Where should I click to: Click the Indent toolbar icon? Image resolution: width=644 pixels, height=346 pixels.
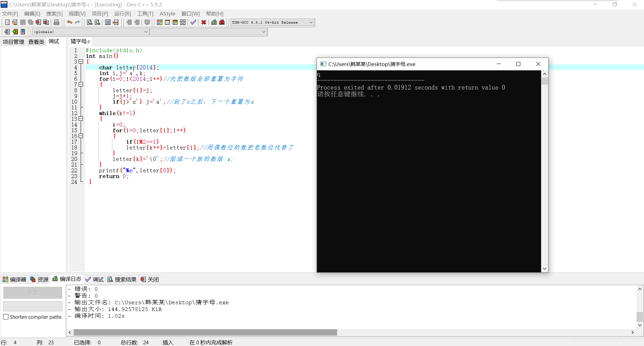[137, 22]
